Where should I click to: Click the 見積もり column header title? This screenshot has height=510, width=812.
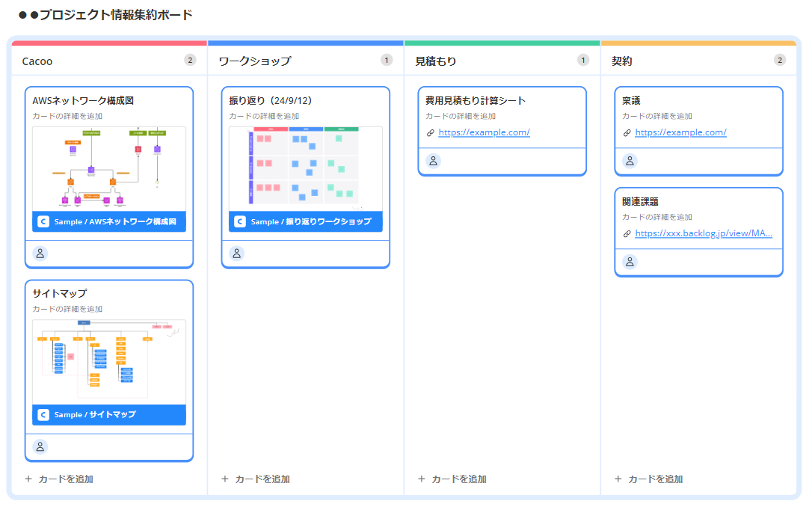coord(435,61)
